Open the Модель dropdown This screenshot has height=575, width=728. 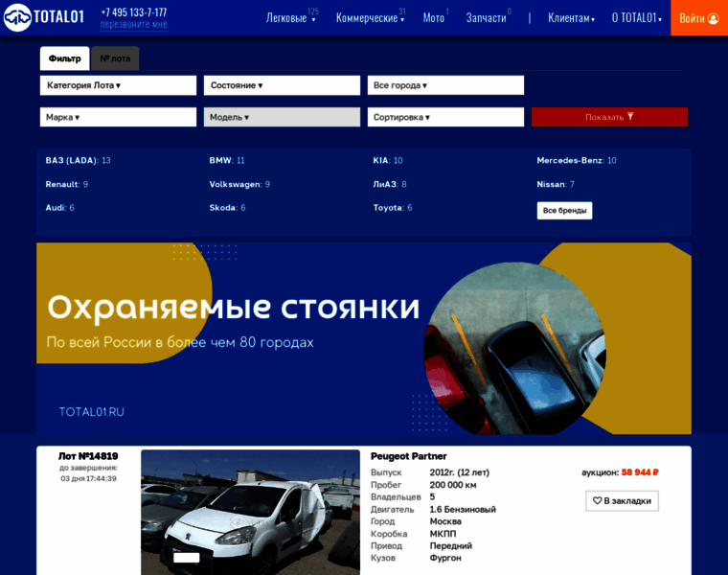[x=282, y=117]
